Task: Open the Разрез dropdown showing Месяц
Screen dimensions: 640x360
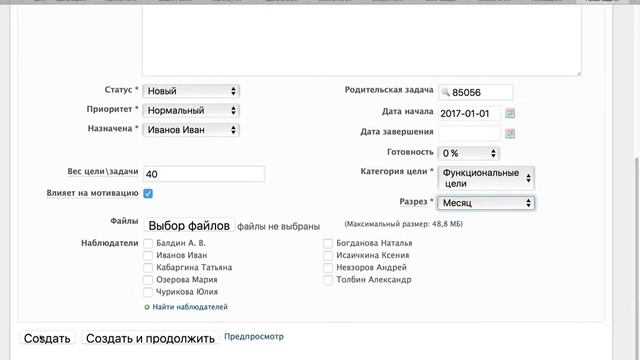Action: pyautogui.click(x=486, y=203)
